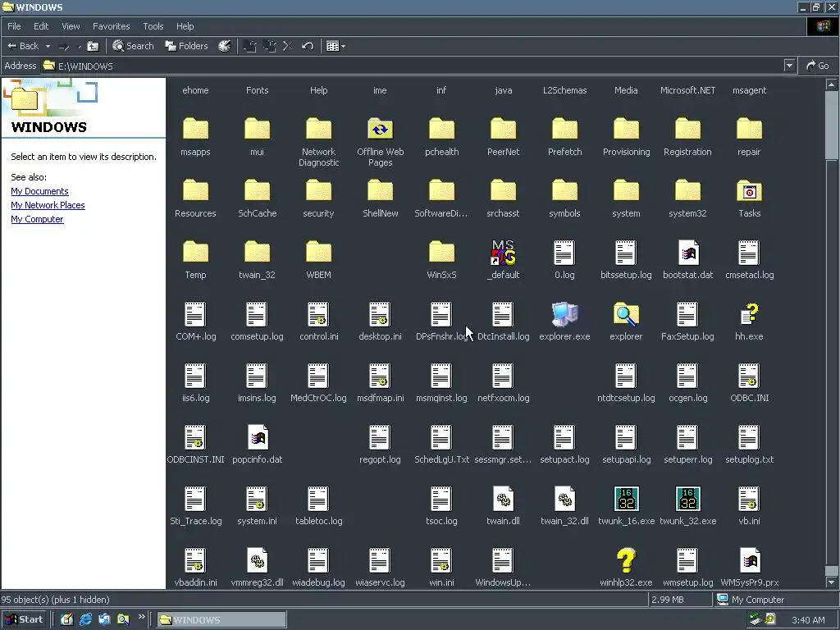Follow the My Network Places link
840x630 pixels.
click(48, 205)
